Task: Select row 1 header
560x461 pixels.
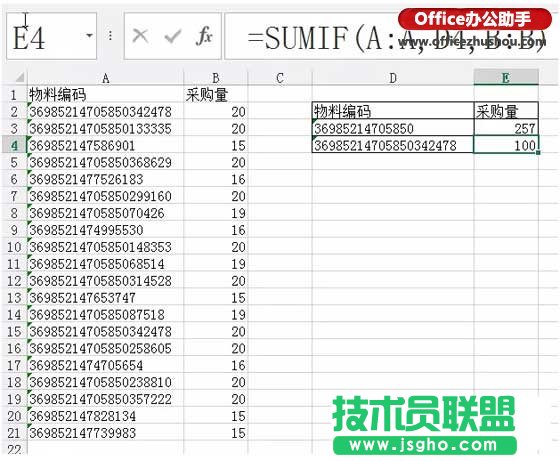Action: click(x=14, y=95)
